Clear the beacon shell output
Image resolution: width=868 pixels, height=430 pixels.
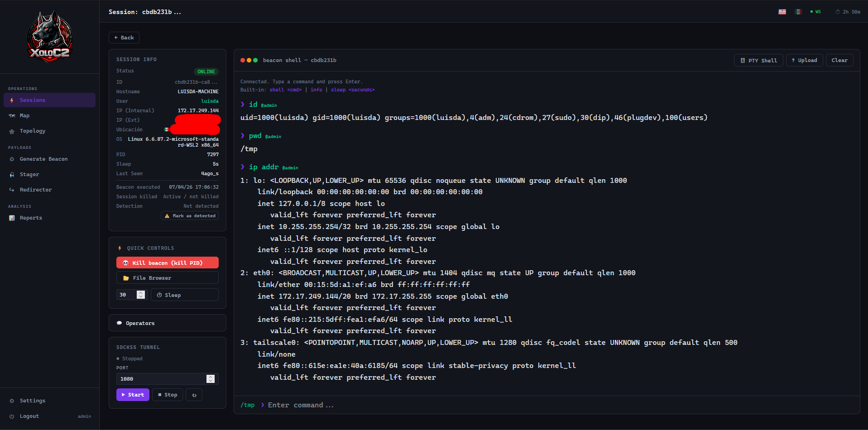click(839, 61)
